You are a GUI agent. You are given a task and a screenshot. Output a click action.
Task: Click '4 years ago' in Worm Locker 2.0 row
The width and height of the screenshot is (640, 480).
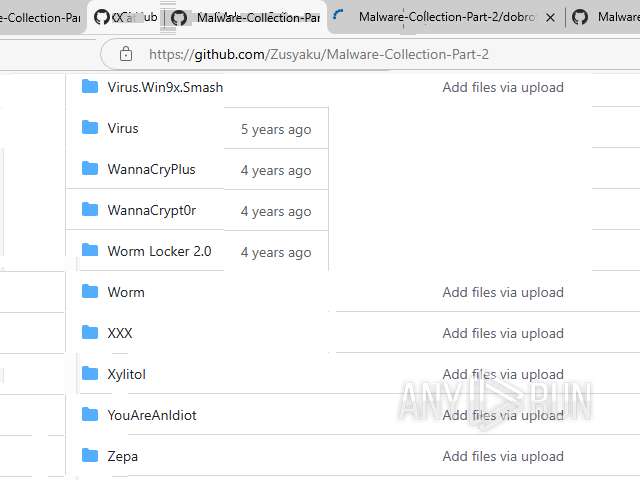tap(276, 252)
